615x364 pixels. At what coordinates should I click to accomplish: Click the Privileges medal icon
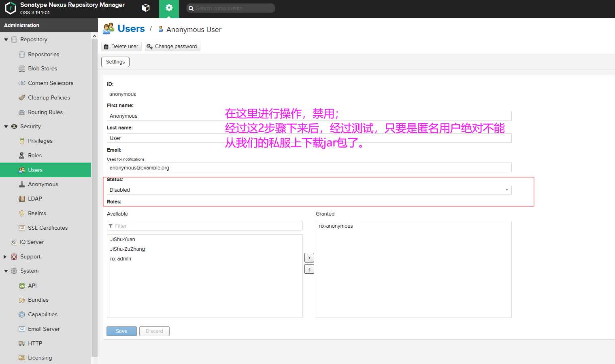pyautogui.click(x=22, y=141)
